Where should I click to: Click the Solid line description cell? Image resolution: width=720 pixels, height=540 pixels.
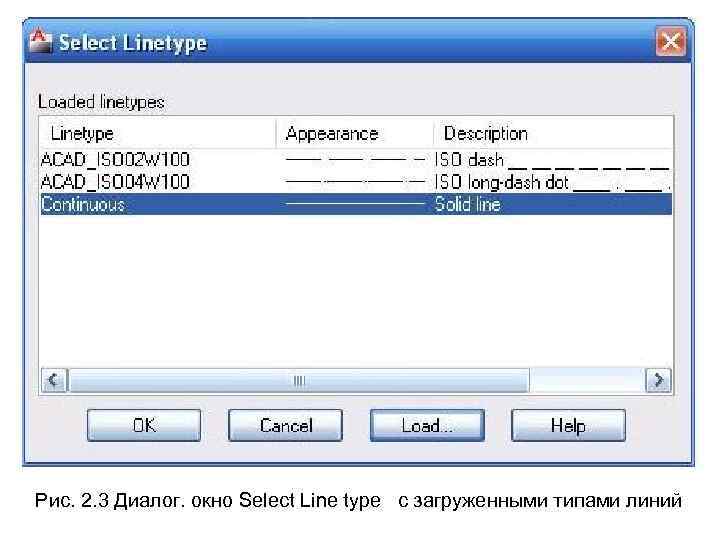(467, 204)
